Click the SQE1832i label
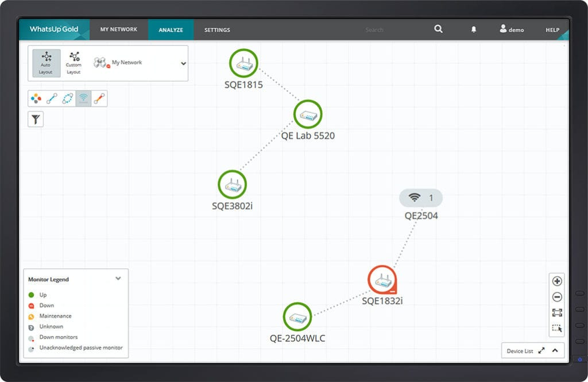 point(382,301)
